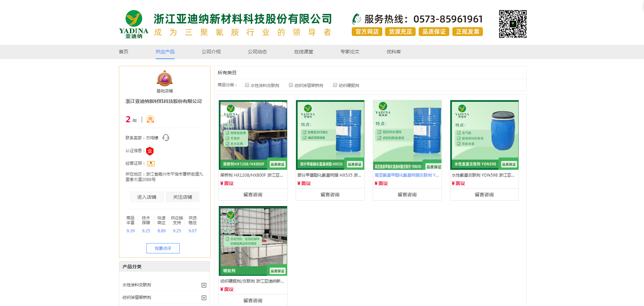
Task: Open product link 高亚氨基甲醚化氨基树脂交联剂
Action: click(407, 175)
